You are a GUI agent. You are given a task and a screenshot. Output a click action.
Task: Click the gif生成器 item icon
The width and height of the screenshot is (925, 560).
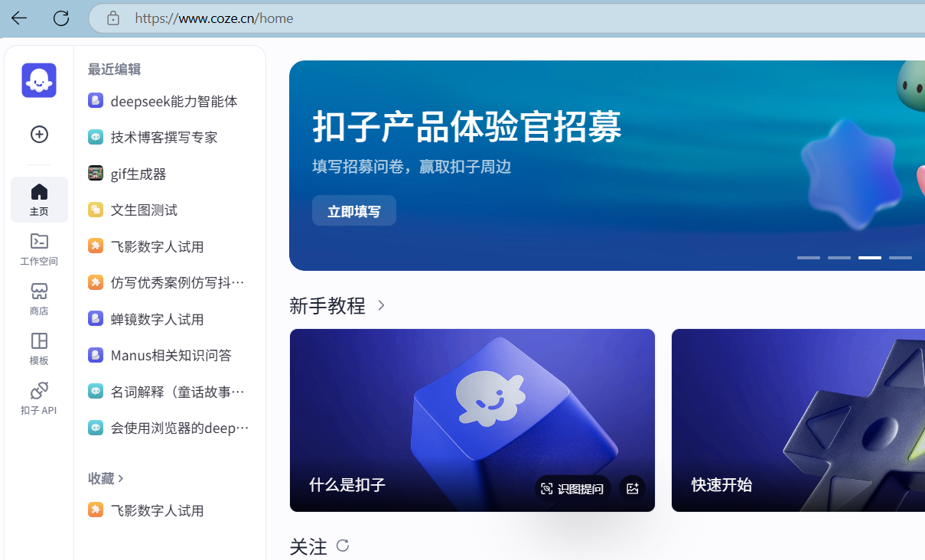coord(96,173)
